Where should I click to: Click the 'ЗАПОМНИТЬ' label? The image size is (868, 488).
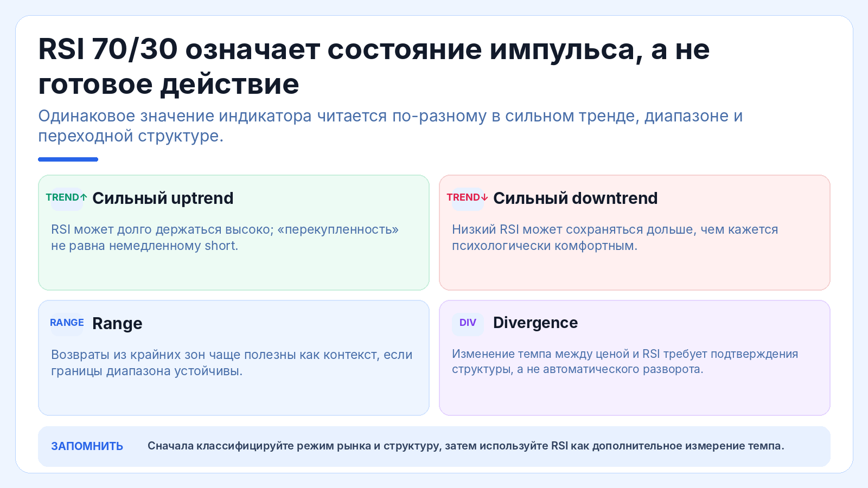(x=87, y=446)
